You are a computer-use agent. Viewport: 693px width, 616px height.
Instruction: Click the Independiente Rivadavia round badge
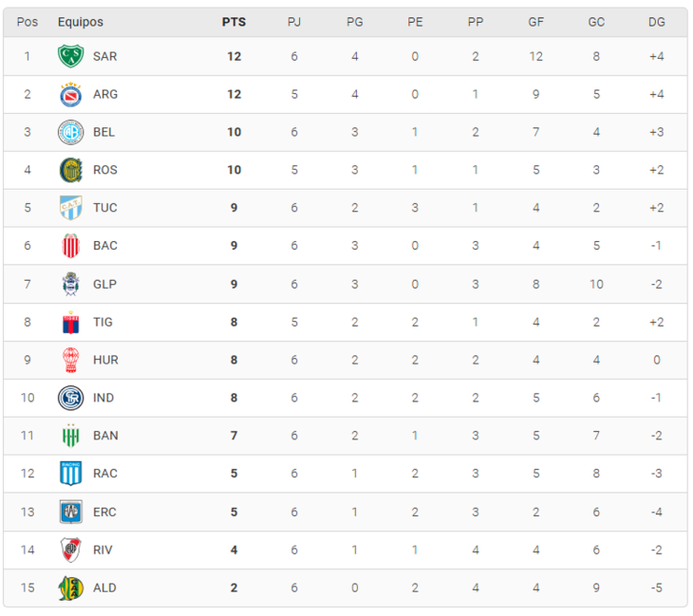[70, 398]
